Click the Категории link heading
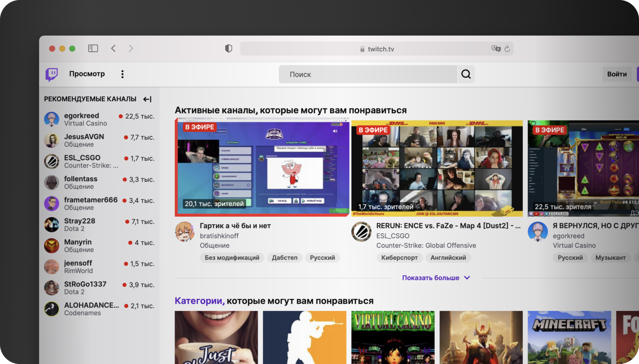The width and height of the screenshot is (639, 364). click(199, 301)
